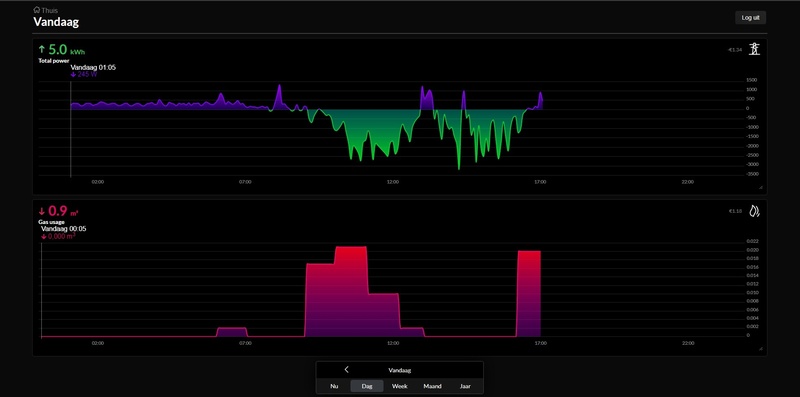Click the Thuis breadcrumb link

49,10
